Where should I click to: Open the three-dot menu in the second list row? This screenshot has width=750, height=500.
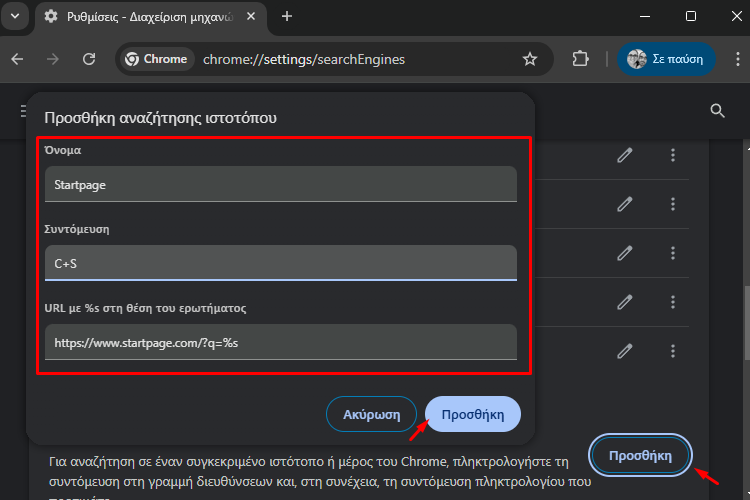[x=673, y=204]
